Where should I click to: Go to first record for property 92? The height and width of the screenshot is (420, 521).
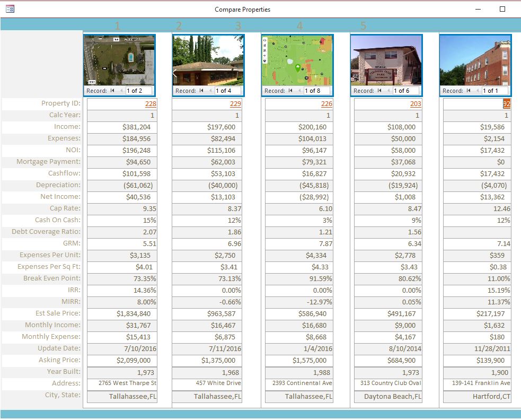(469, 91)
